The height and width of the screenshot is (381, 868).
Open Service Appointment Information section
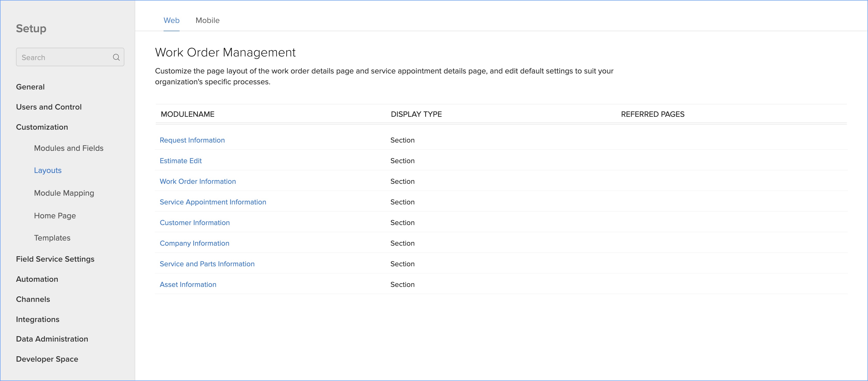(x=213, y=202)
